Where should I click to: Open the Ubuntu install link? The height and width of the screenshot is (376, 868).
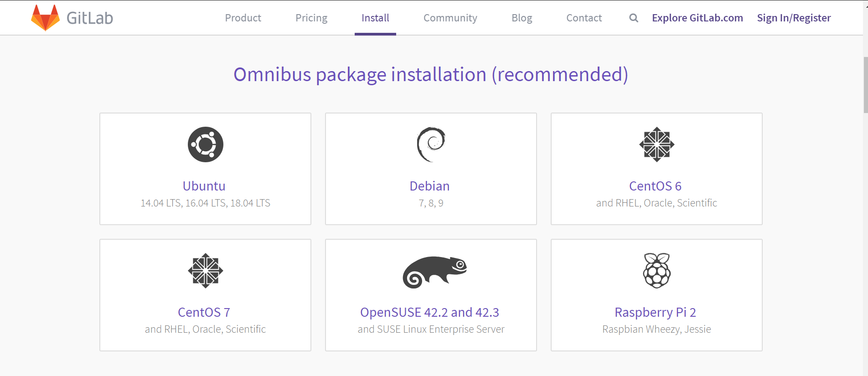pos(204,186)
